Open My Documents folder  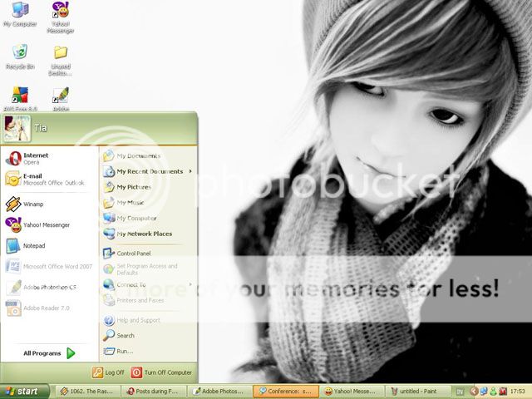click(x=148, y=155)
